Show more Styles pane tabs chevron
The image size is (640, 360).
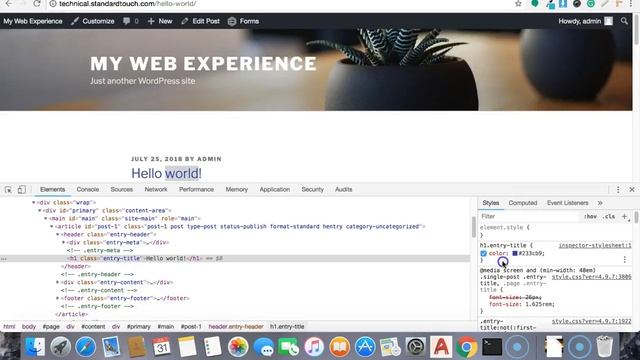pos(600,203)
